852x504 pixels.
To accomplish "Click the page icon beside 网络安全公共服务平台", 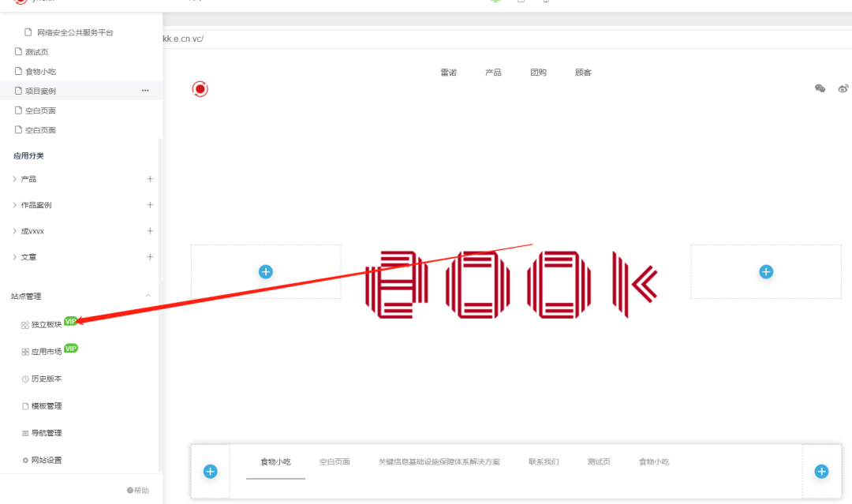I will [x=28, y=32].
